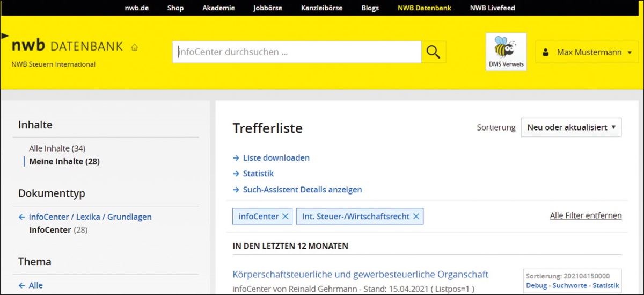
Task: Remove the infoCenter filter chip
Action: coord(286,217)
